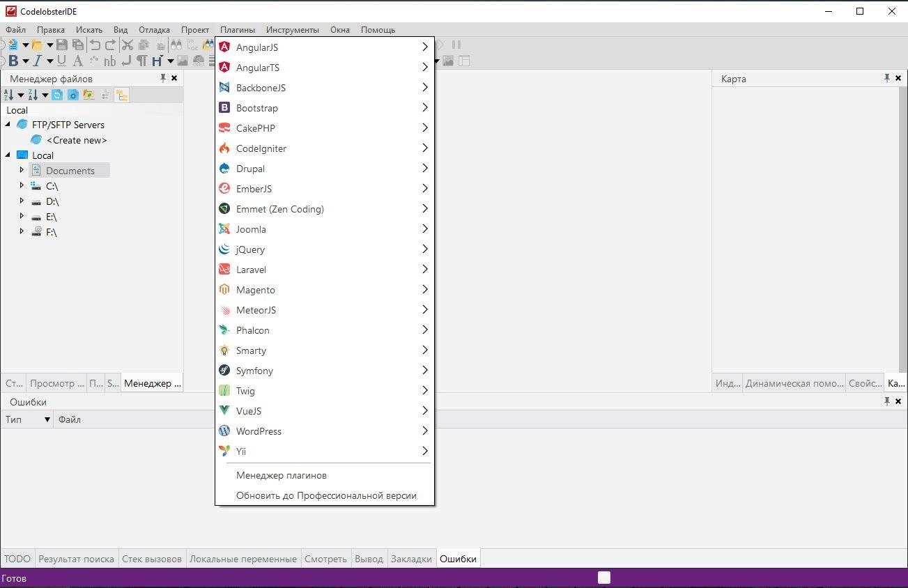
Task: Collapse the FTP/SFTP Servers tree node
Action: click(x=8, y=125)
